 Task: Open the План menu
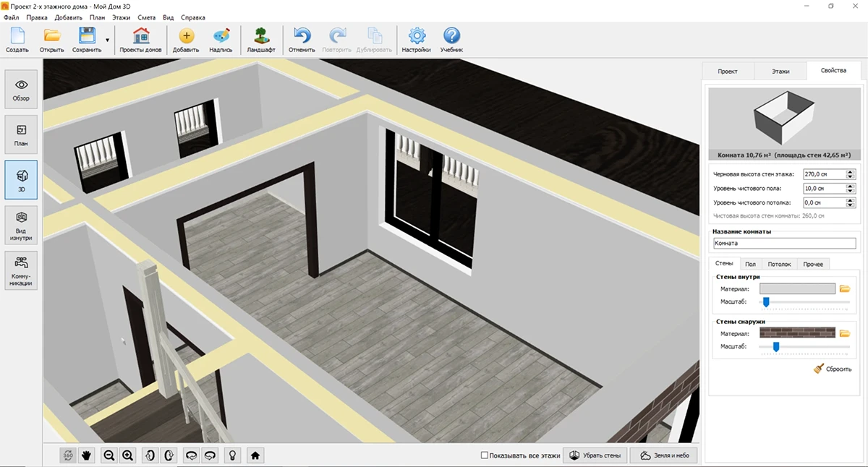tap(97, 17)
